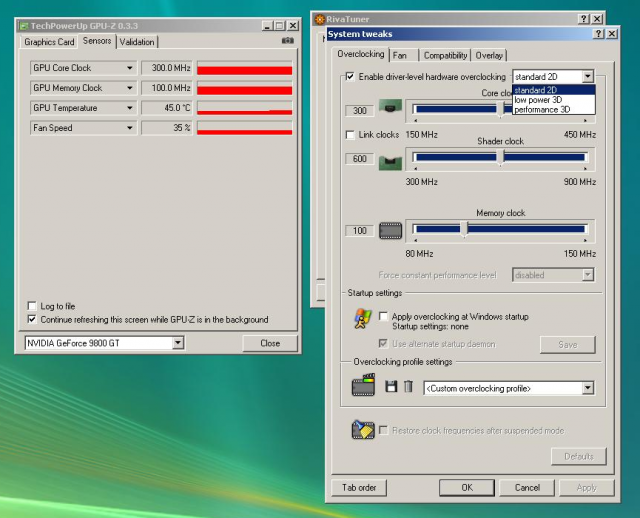Image resolution: width=640 pixels, height=518 pixels.
Task: Click the shader clock right arrow
Action: (x=585, y=168)
